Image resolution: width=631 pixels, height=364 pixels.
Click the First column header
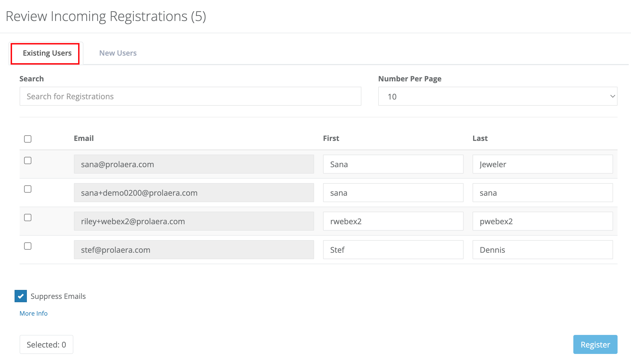331,138
